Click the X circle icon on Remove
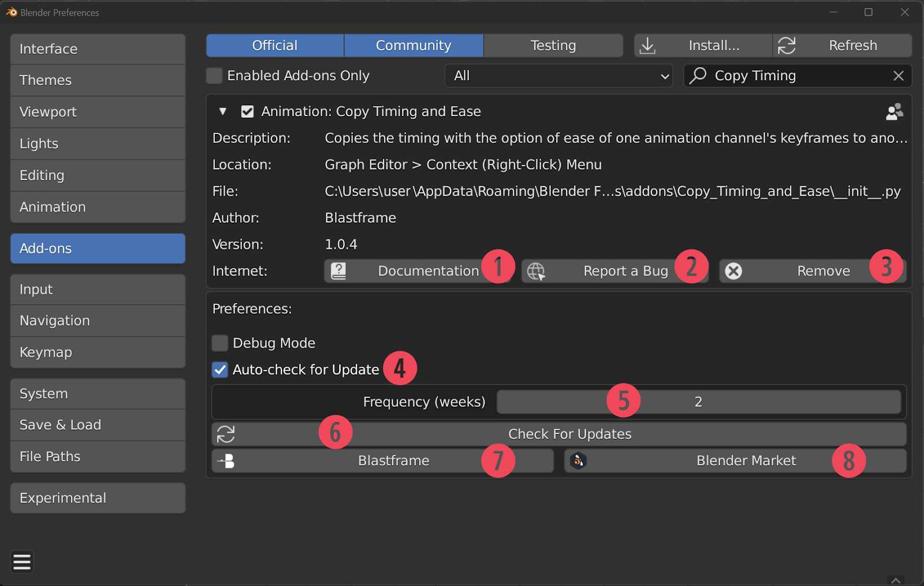This screenshot has width=924, height=586. [733, 271]
